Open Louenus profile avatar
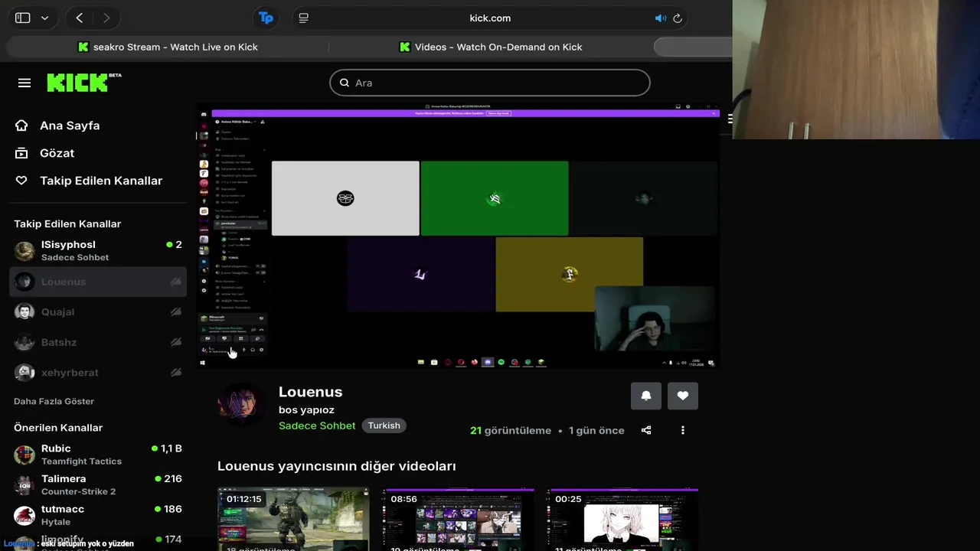980x551 pixels. tap(242, 405)
